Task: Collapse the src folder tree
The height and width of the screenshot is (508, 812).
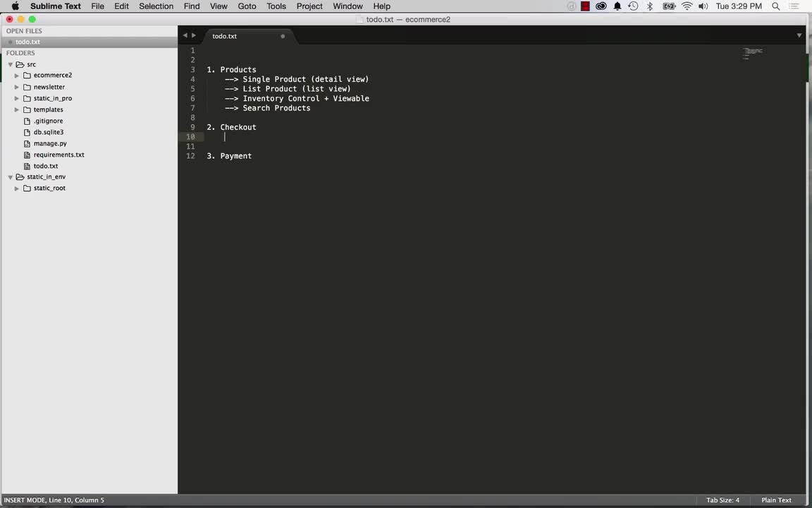Action: (11, 65)
